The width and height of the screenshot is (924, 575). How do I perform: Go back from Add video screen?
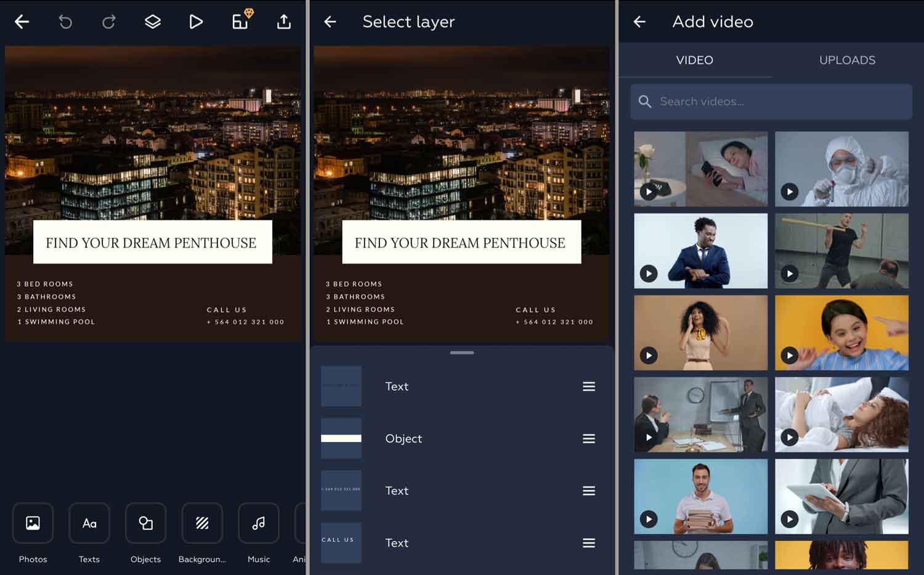click(x=639, y=22)
